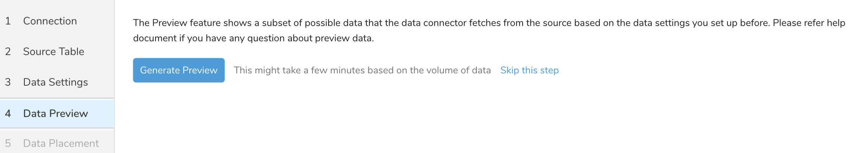The width and height of the screenshot is (868, 153).
Task: Open the disabled Data Placement step
Action: (x=61, y=143)
